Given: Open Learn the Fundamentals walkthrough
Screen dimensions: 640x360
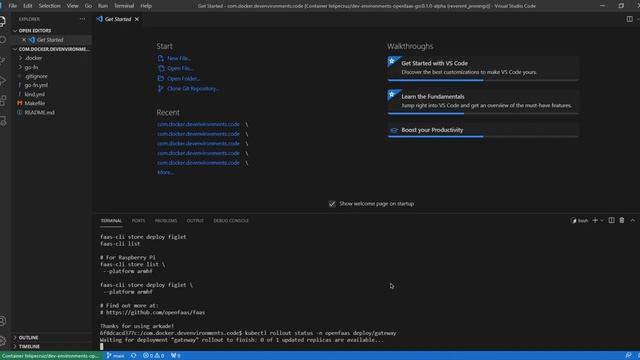Looking at the screenshot, I should coord(483,101).
